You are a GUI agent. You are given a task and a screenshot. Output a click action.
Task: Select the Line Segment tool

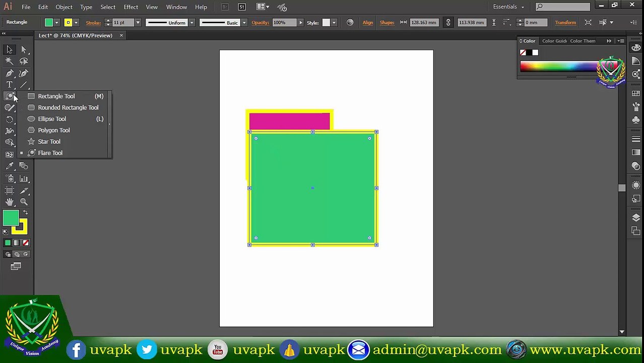tap(24, 85)
